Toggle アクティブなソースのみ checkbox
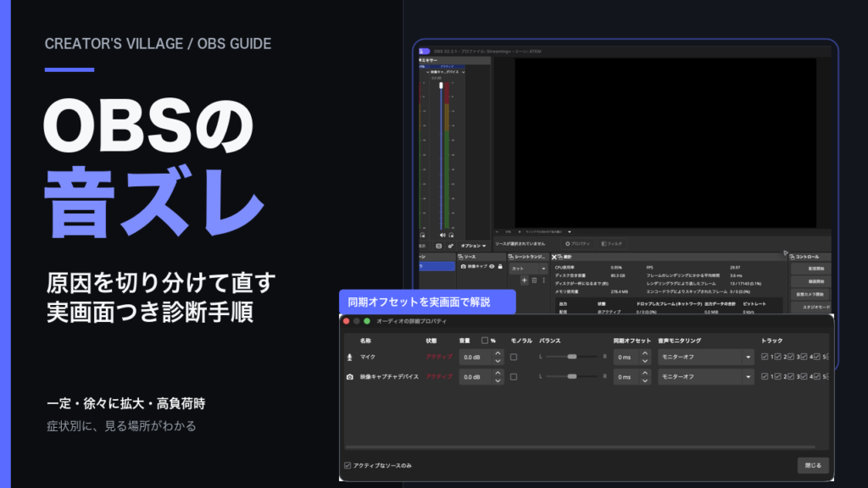The width and height of the screenshot is (868, 488). [x=348, y=465]
